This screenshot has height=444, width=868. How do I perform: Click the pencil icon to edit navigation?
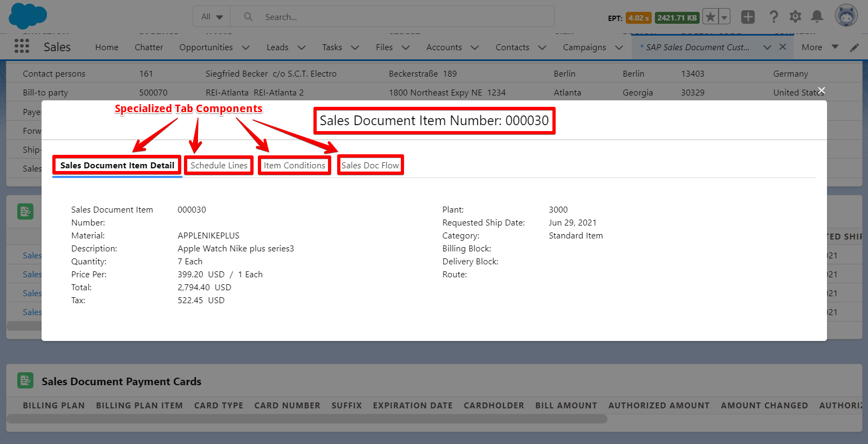[855, 47]
